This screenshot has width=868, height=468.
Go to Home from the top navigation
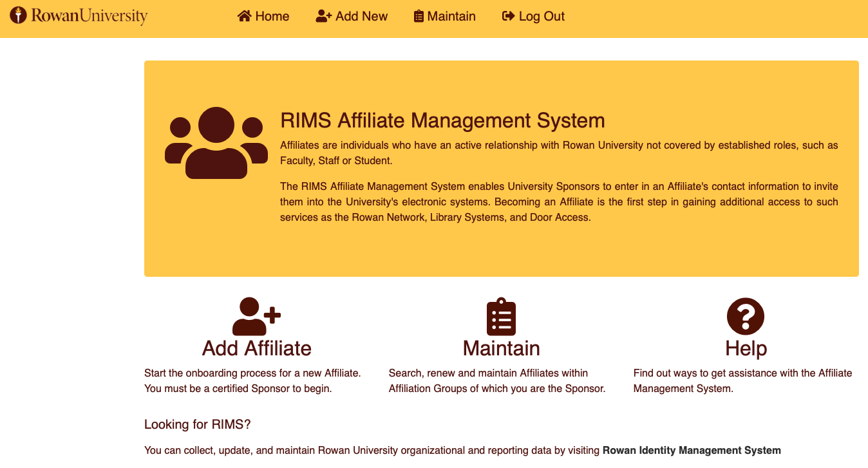point(272,16)
